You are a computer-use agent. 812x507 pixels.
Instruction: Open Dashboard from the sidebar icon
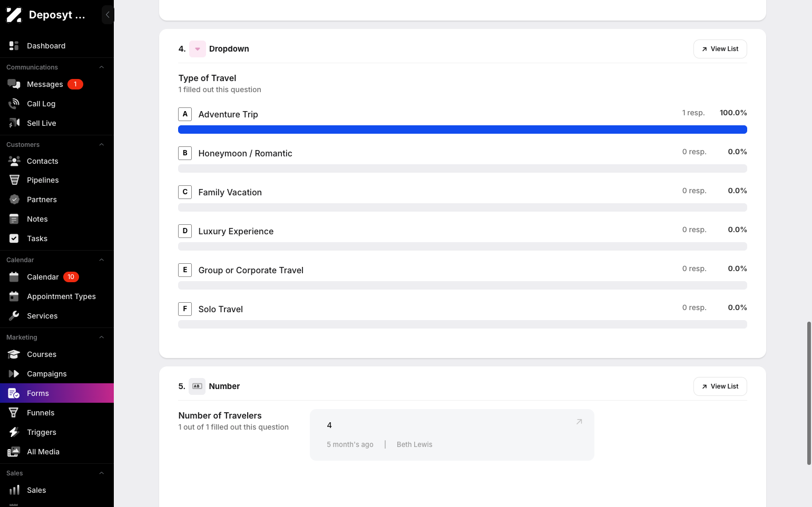coord(14,46)
